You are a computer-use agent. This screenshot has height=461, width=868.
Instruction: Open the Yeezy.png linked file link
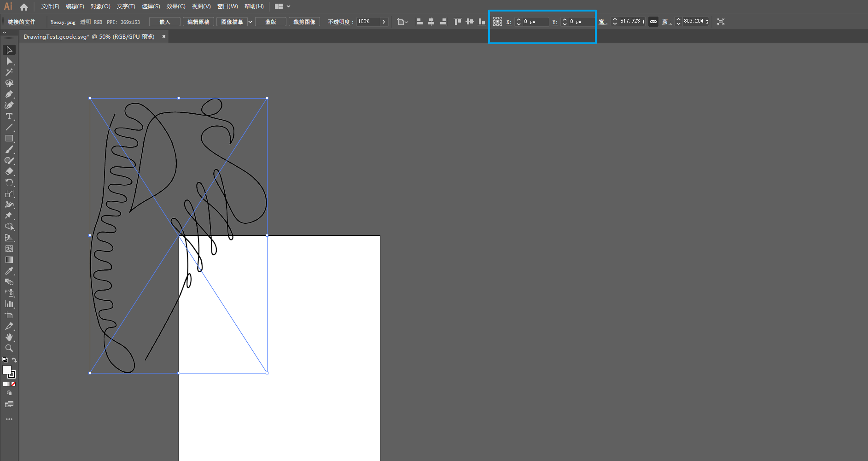click(63, 22)
